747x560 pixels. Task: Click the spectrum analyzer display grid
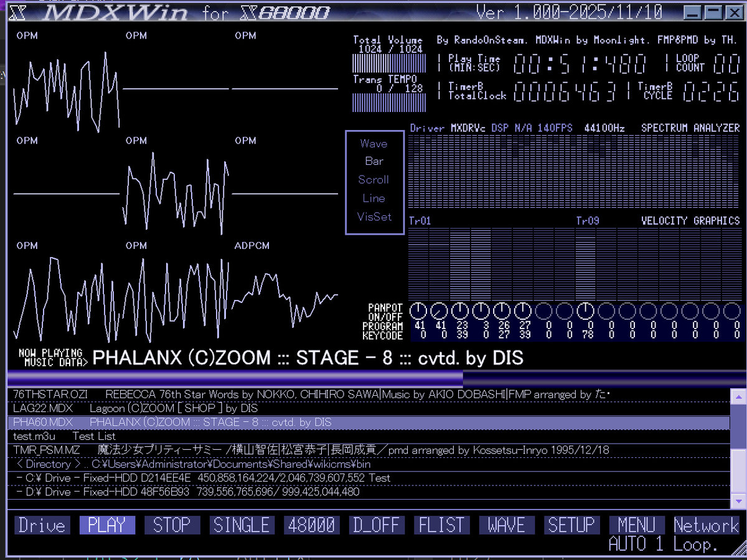[x=574, y=171]
